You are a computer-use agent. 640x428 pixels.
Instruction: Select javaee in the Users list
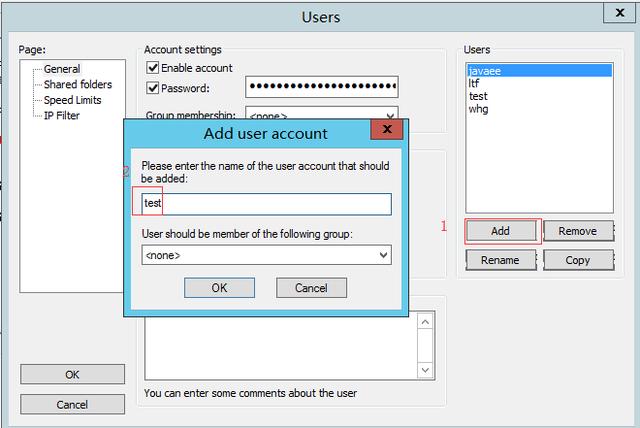pos(484,71)
